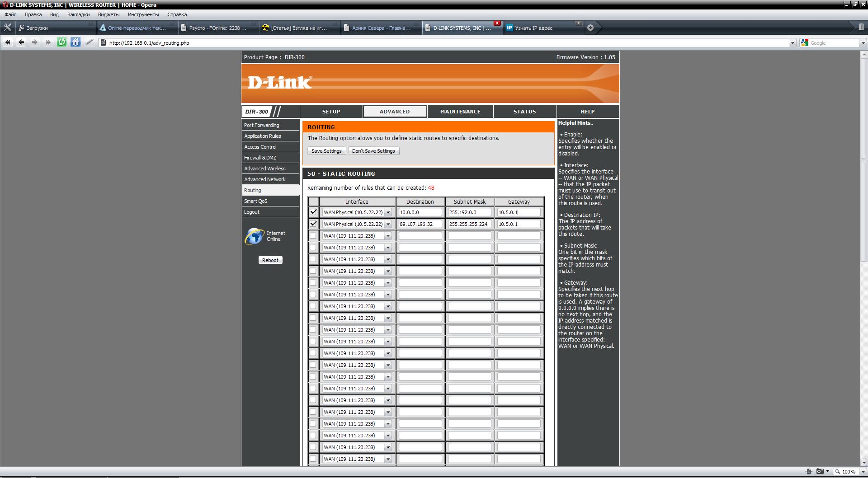
Task: Enable the fourth static route checkbox
Action: click(x=313, y=247)
